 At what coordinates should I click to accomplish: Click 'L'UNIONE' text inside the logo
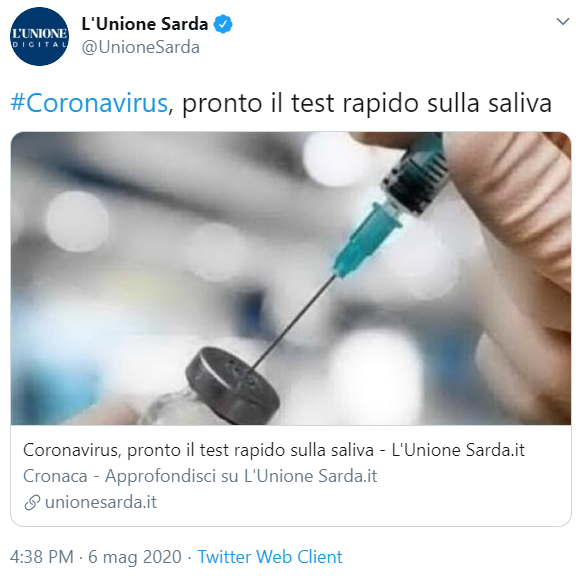click(39, 34)
